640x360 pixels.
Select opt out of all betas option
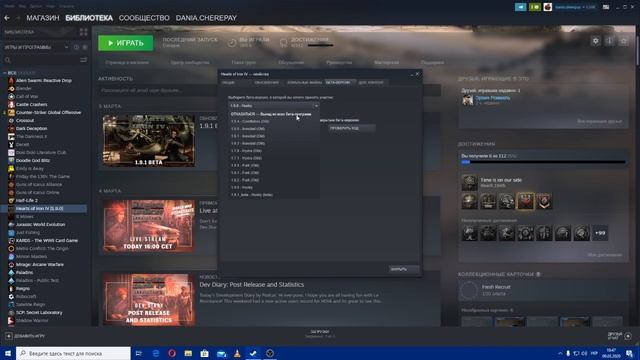271,114
